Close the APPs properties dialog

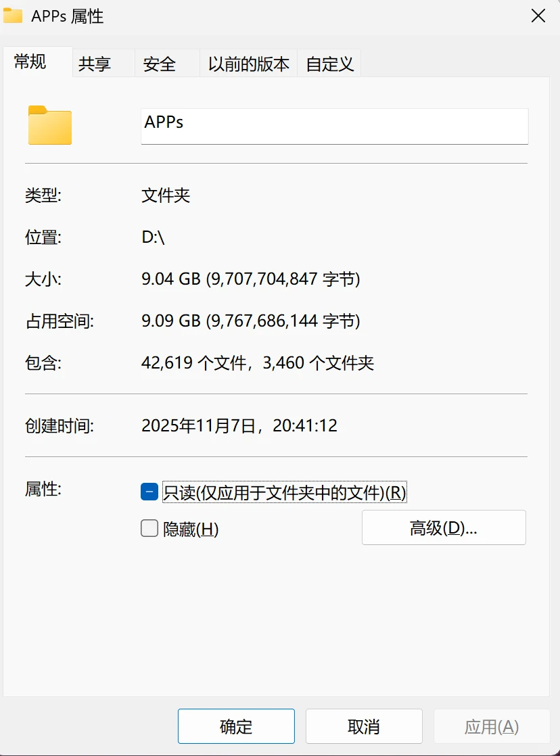click(x=538, y=16)
